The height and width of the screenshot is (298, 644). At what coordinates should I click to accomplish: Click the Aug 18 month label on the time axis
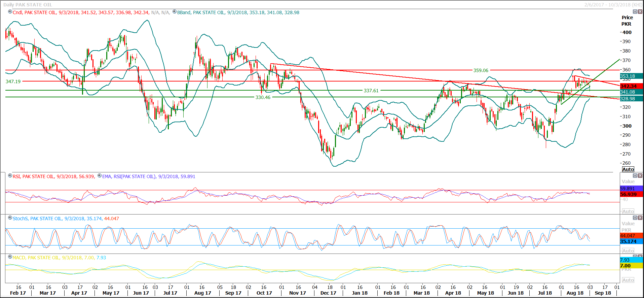575,293
